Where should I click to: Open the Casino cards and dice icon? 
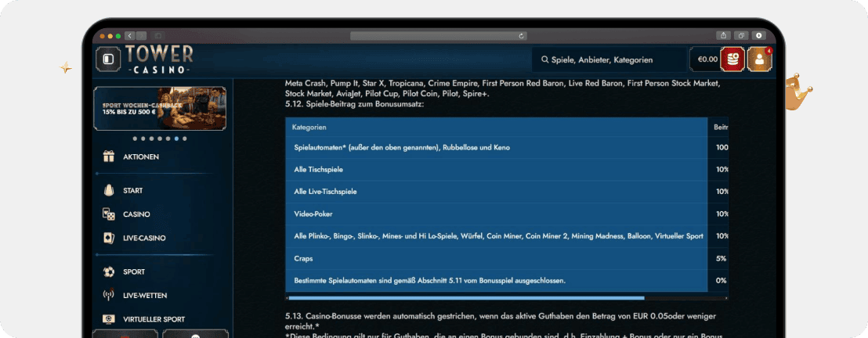[109, 214]
